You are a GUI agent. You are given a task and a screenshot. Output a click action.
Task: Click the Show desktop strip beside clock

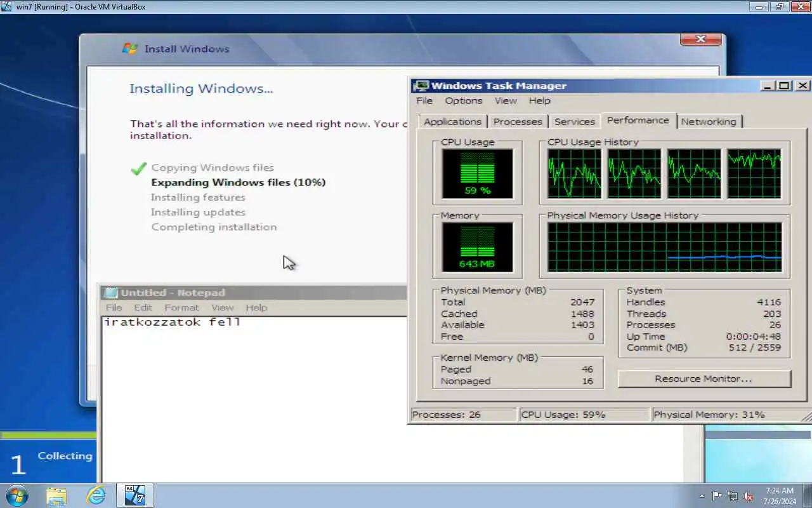(x=807, y=495)
